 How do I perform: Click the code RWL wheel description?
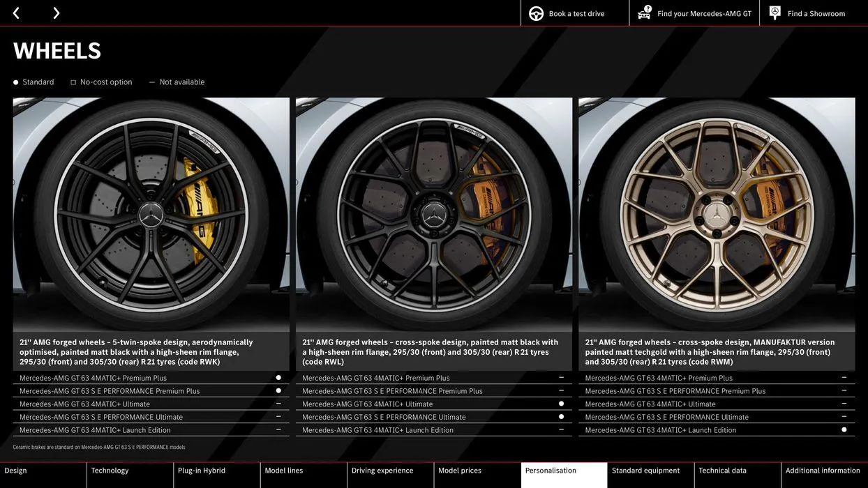(x=430, y=352)
